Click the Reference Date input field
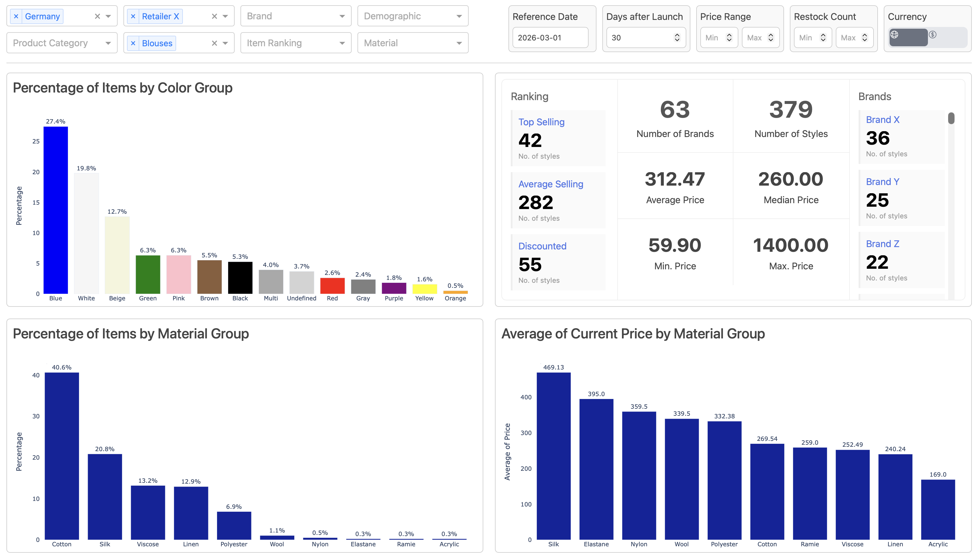 tap(550, 37)
